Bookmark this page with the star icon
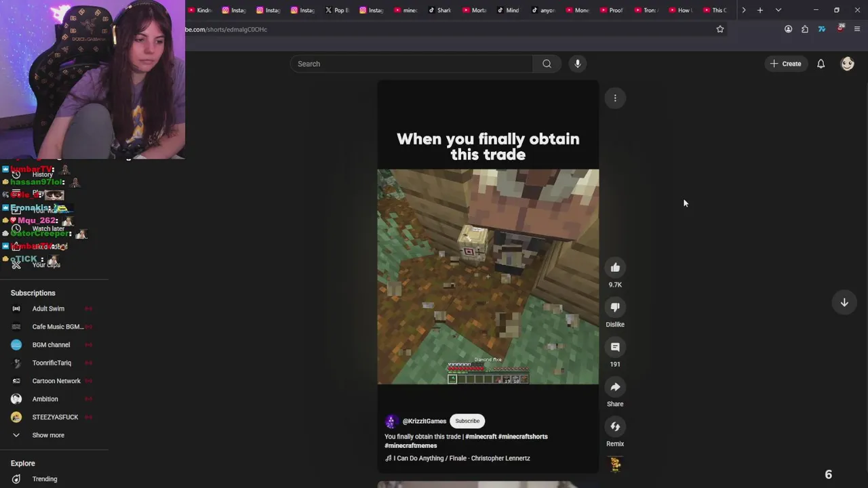This screenshot has width=868, height=488. click(720, 29)
